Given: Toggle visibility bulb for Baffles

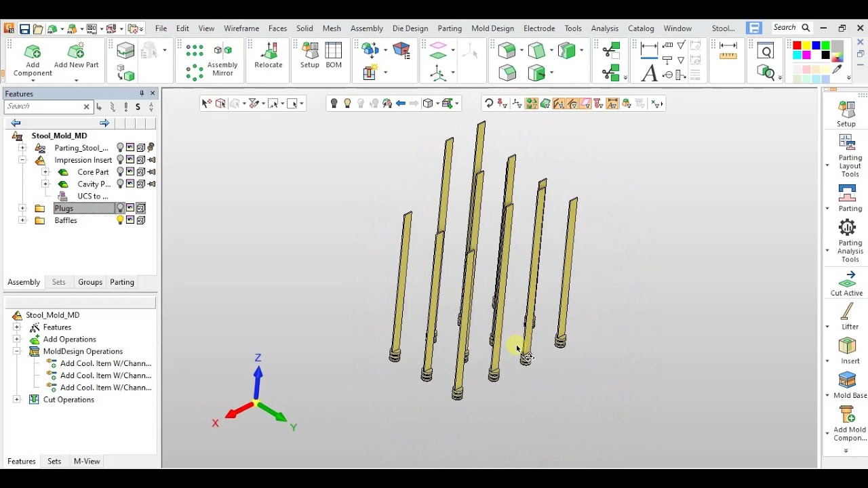Looking at the screenshot, I should pyautogui.click(x=120, y=220).
